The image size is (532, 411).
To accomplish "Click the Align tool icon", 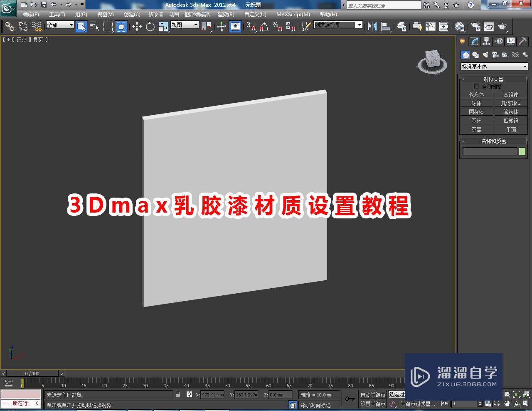I will coord(386,27).
